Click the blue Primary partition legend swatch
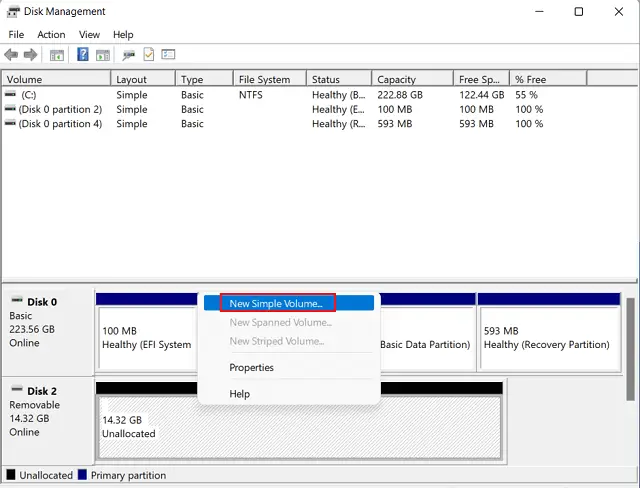This screenshot has width=640, height=488. click(x=82, y=475)
